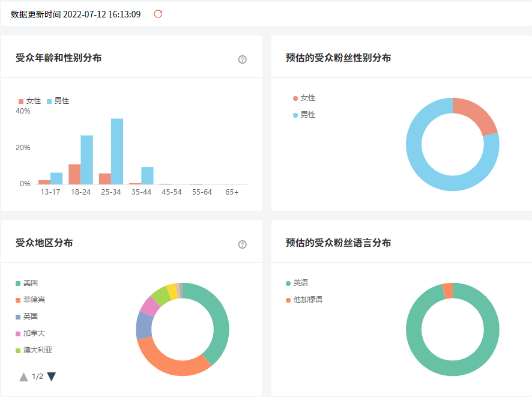Toggle 美国 in region legend
The image size is (532, 397).
tap(27, 283)
